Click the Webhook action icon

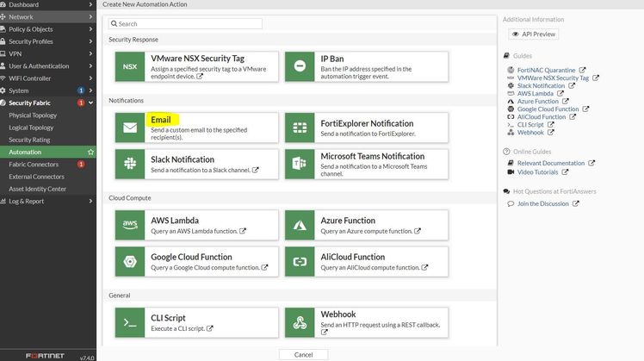coord(300,322)
